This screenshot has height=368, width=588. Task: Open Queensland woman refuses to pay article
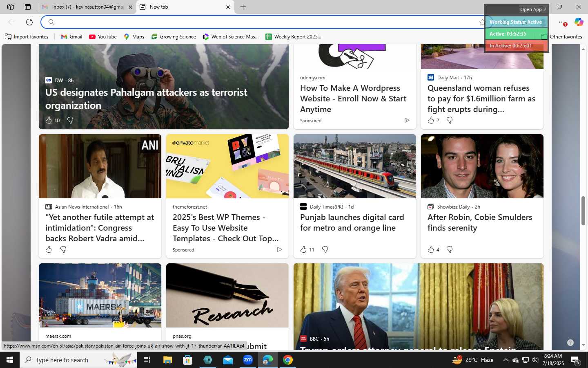tap(481, 99)
